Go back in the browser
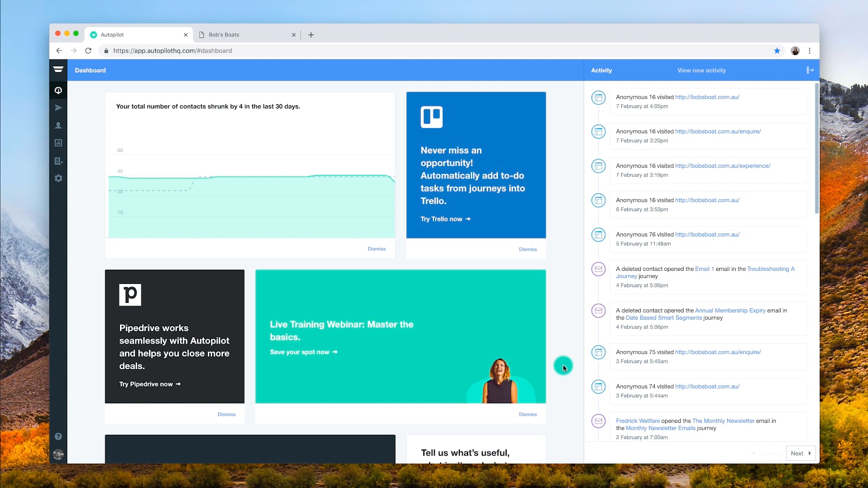This screenshot has width=868, height=488. tap(59, 50)
